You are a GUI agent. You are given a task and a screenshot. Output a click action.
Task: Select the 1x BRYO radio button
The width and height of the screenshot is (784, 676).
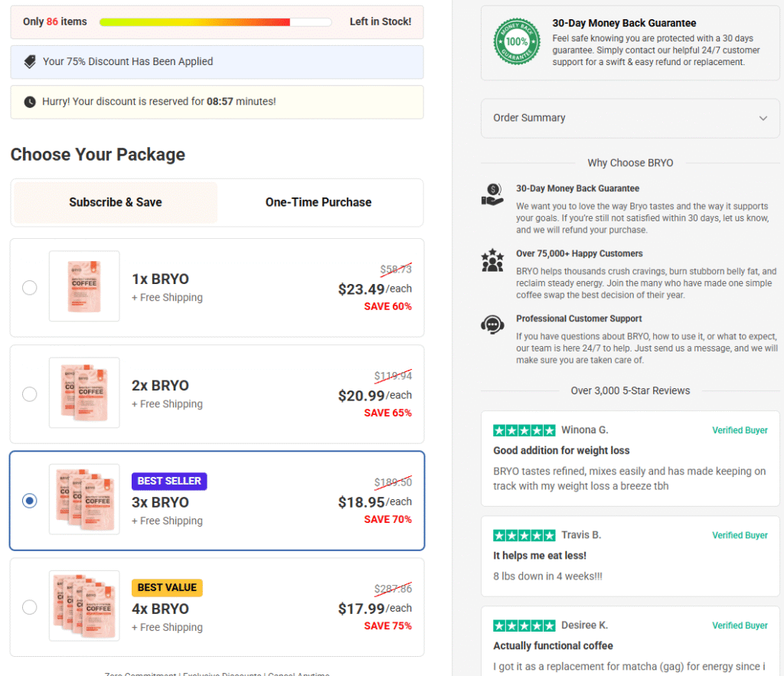pyautogui.click(x=30, y=288)
